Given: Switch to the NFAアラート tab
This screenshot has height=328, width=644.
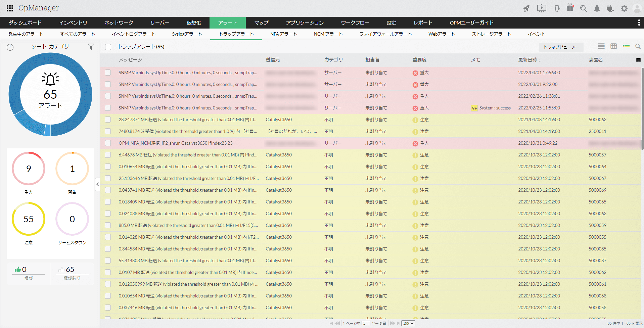Looking at the screenshot, I should coord(283,34).
